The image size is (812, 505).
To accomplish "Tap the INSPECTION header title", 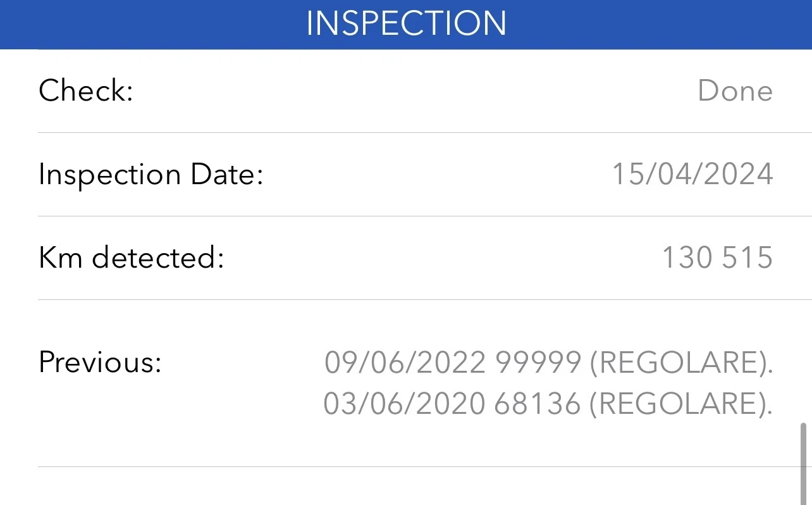I will point(406,23).
